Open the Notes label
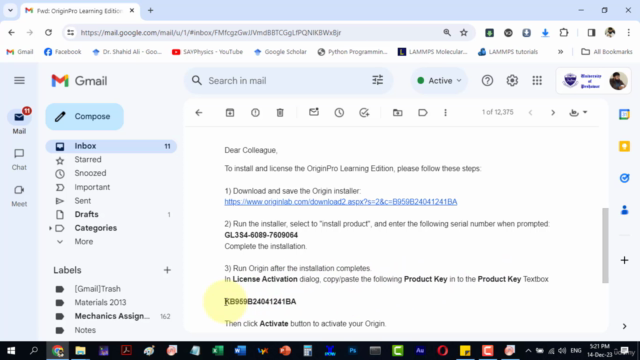The image size is (640, 360). (85, 330)
